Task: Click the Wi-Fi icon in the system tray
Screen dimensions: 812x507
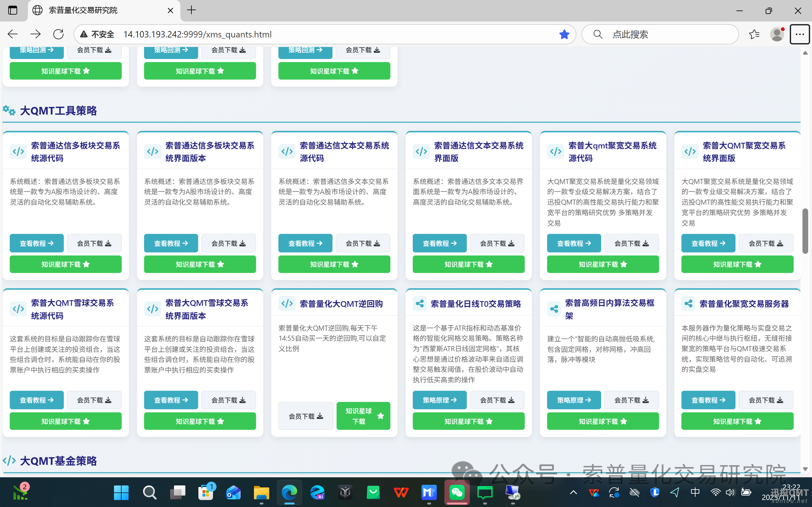Action: click(716, 493)
